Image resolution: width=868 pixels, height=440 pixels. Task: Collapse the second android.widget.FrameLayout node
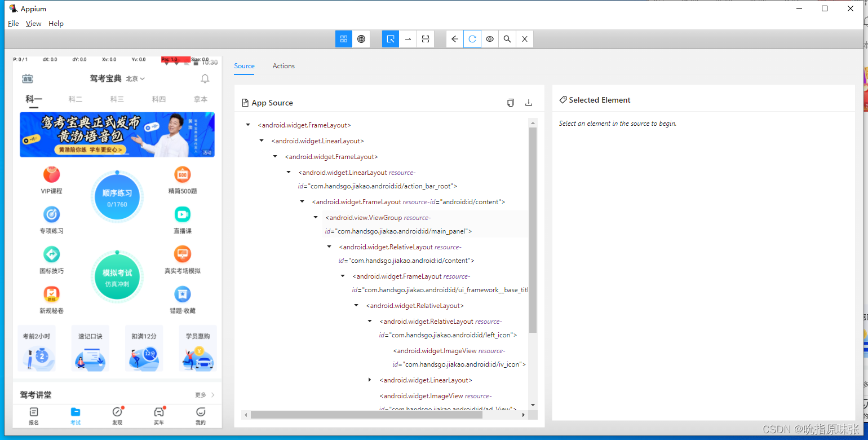275,156
